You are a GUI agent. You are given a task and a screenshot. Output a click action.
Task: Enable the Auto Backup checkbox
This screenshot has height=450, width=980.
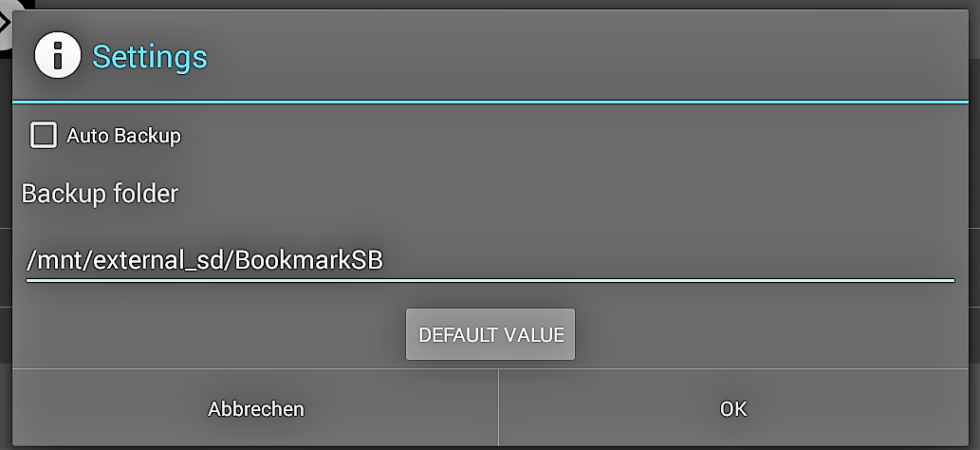44,135
